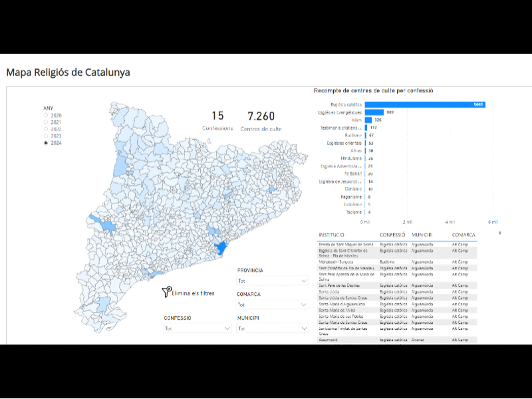Screen dimensions: 532x399
Task: Expand the MUNICIPI dropdown
Action: tap(273, 329)
